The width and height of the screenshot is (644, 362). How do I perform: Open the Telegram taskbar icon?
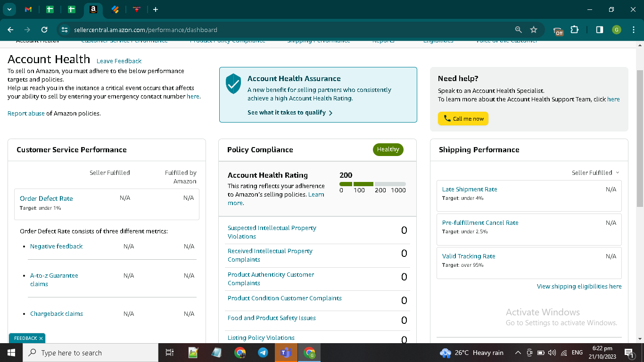pyautogui.click(x=263, y=353)
